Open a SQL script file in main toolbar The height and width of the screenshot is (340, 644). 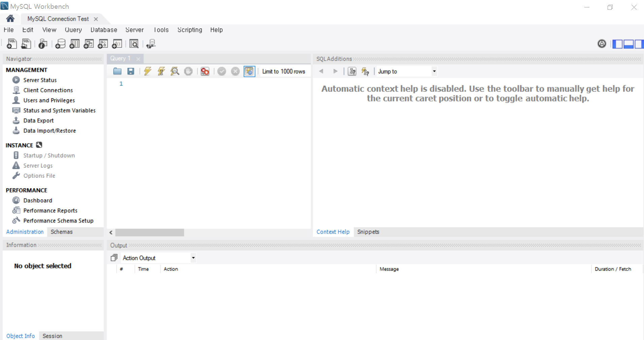click(26, 44)
